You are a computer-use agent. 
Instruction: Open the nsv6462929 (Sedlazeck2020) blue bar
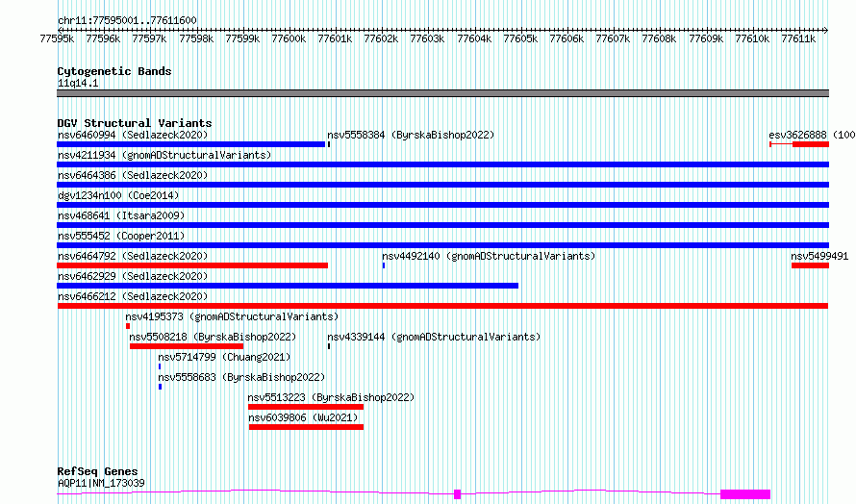coord(288,286)
